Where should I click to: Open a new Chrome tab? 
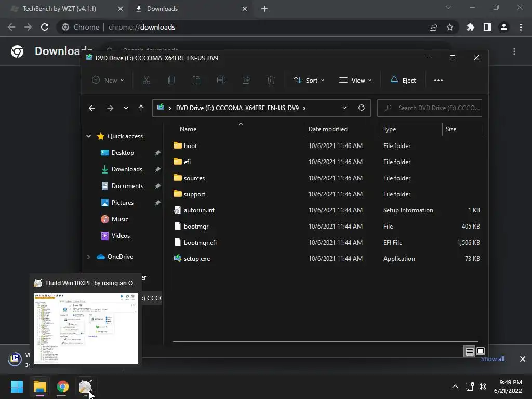click(x=264, y=9)
